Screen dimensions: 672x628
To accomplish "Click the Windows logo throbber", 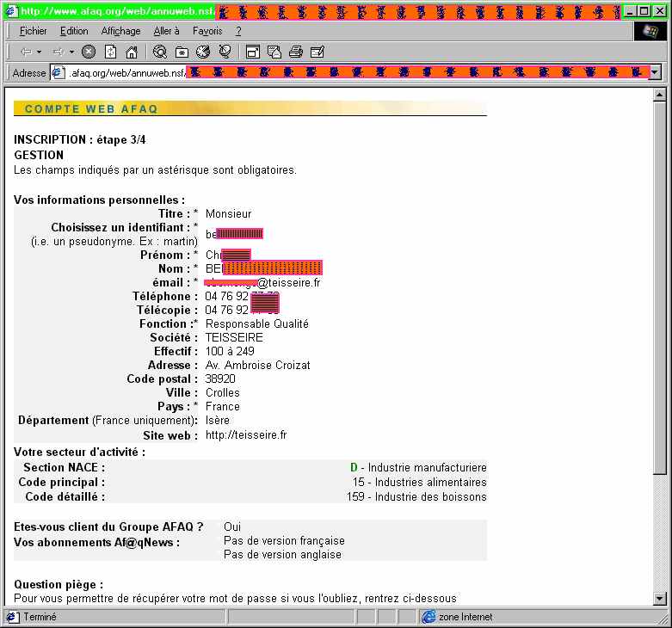I will click(650, 31).
